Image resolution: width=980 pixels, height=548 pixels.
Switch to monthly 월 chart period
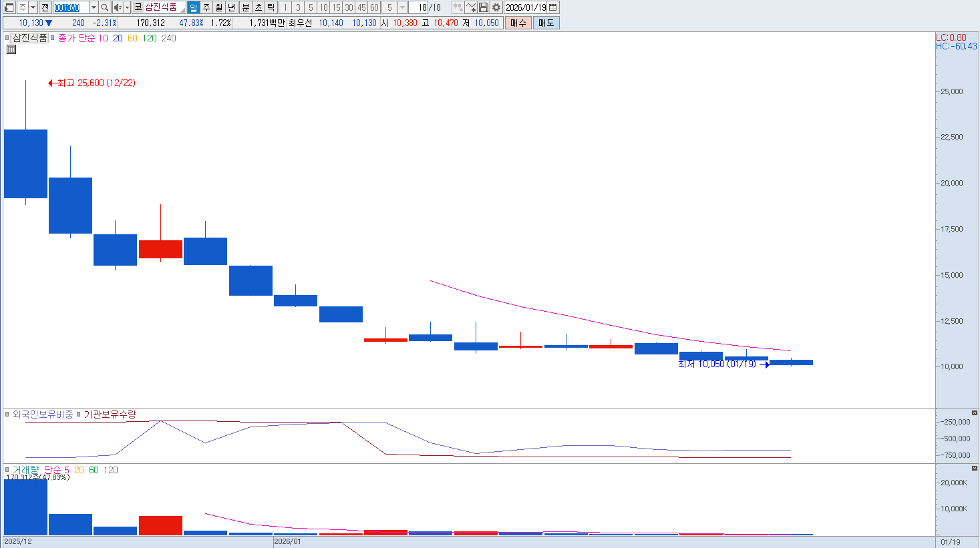(x=219, y=7)
